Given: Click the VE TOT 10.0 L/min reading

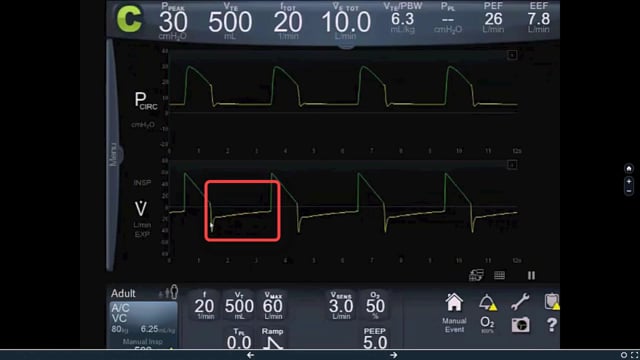Looking at the screenshot, I should (x=346, y=20).
